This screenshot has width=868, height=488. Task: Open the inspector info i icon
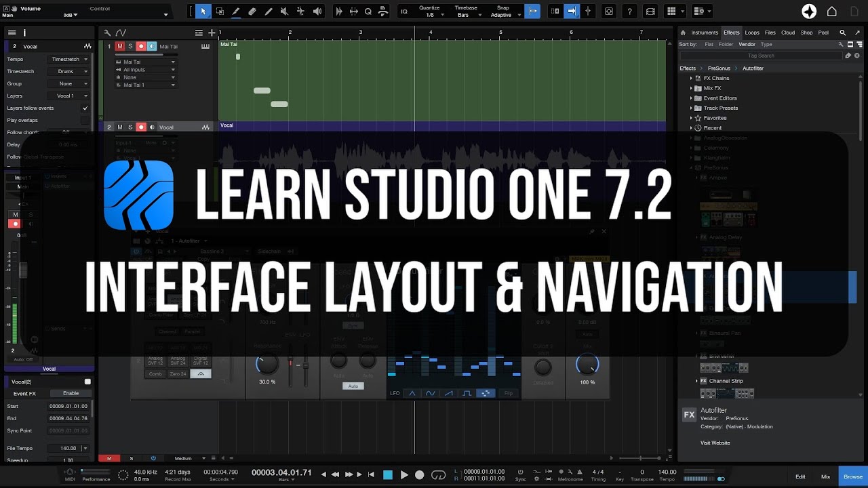click(x=24, y=33)
